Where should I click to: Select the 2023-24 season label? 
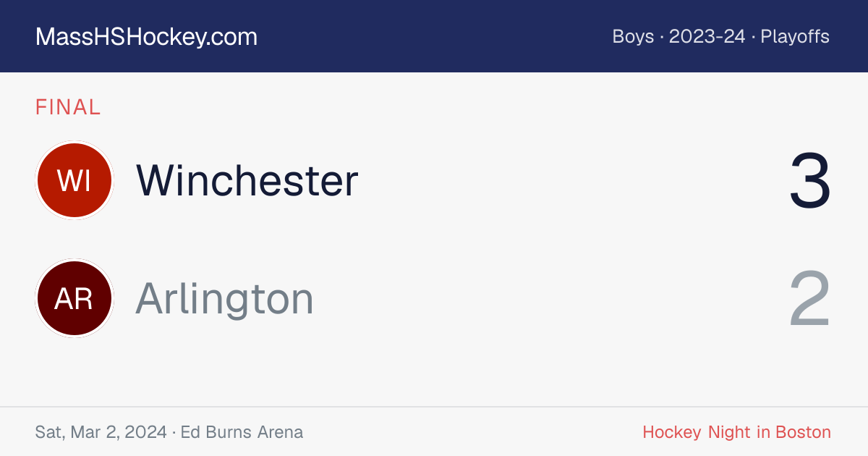[x=707, y=36]
